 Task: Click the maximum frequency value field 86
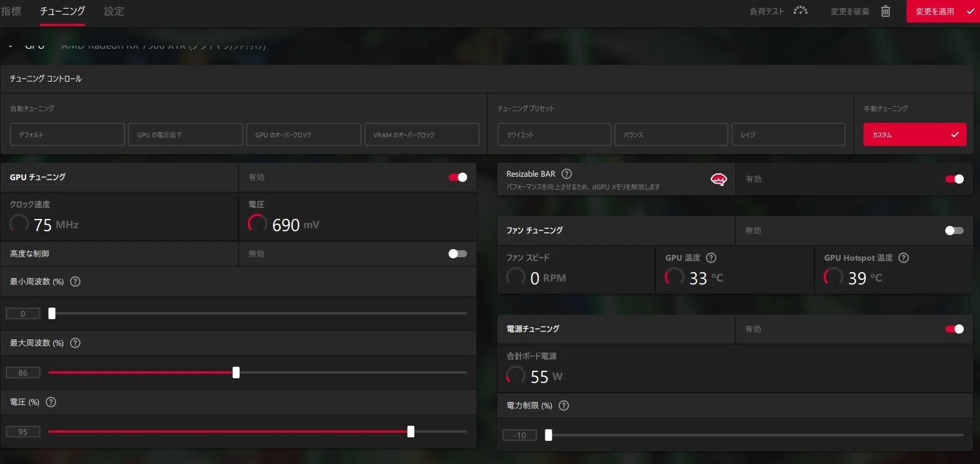23,372
